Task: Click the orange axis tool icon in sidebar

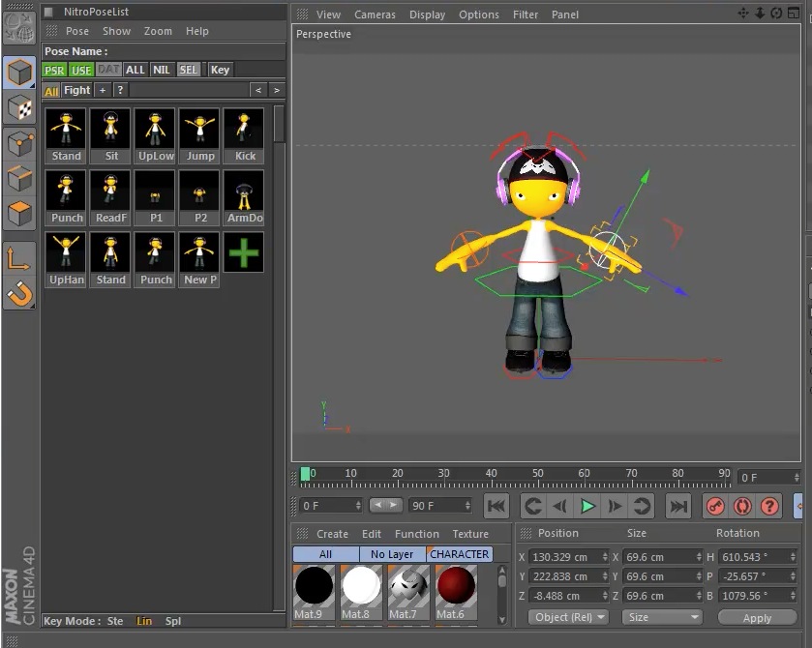Action: pyautogui.click(x=16, y=257)
